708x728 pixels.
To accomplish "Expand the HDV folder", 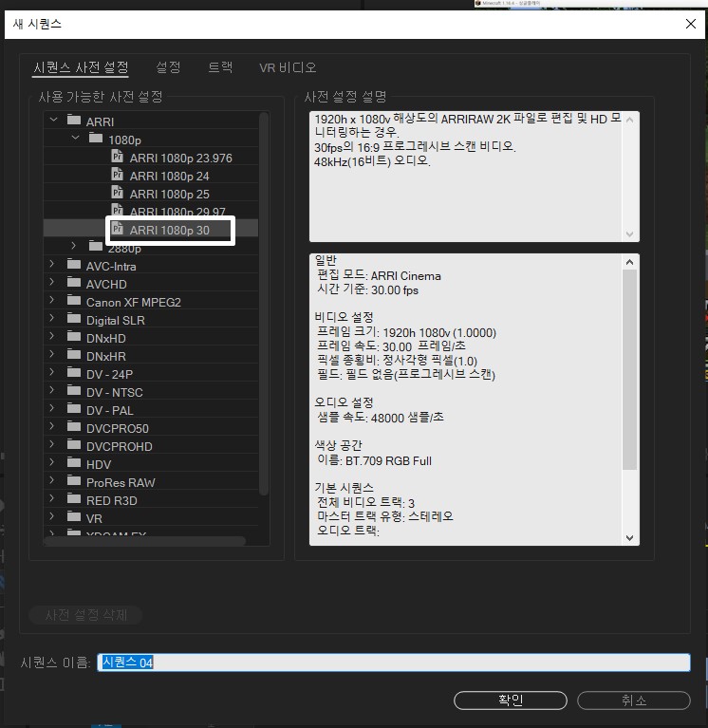I will tap(51, 462).
